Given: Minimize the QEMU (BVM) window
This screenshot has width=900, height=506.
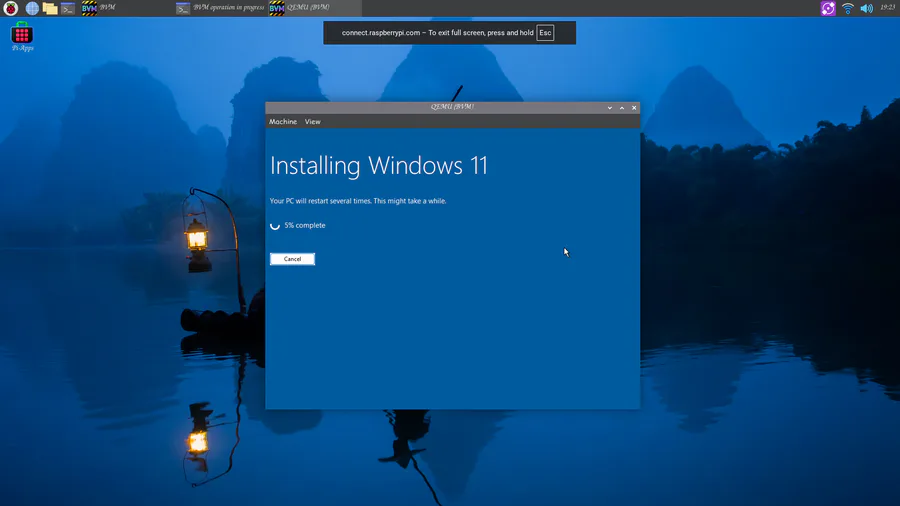Looking at the screenshot, I should (610, 108).
